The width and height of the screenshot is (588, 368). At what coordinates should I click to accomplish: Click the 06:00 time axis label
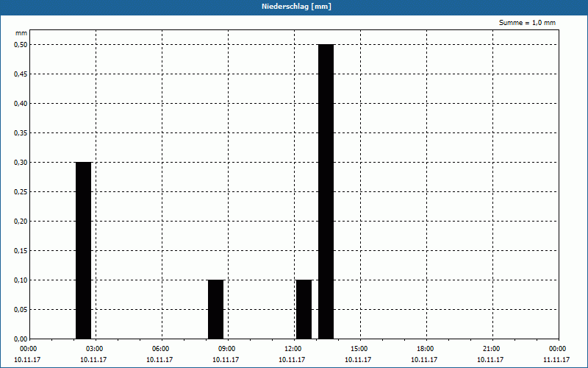(x=160, y=349)
